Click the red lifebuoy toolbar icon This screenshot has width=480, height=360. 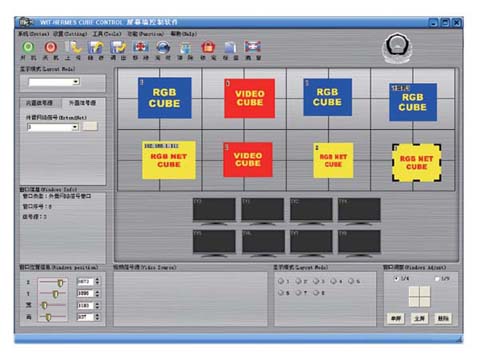(141, 47)
